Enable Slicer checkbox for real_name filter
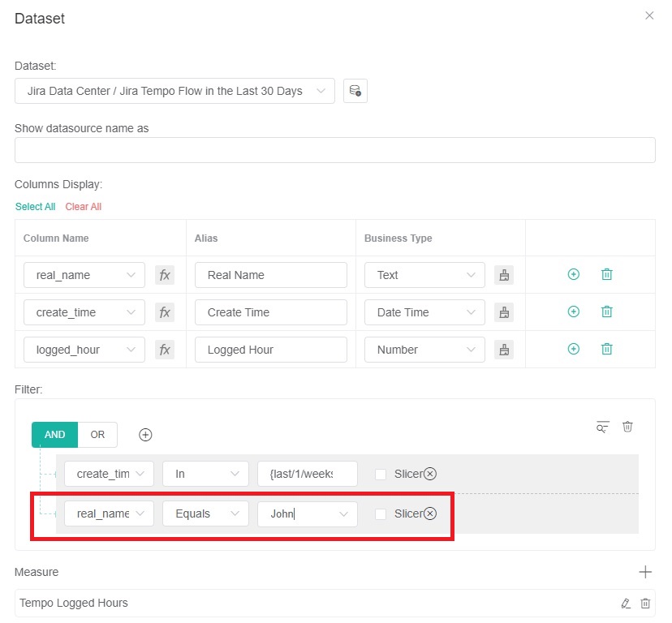 381,513
